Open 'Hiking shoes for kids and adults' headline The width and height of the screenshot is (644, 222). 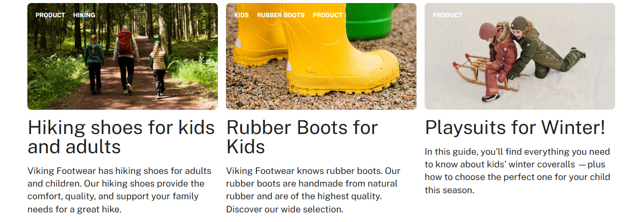click(x=122, y=137)
